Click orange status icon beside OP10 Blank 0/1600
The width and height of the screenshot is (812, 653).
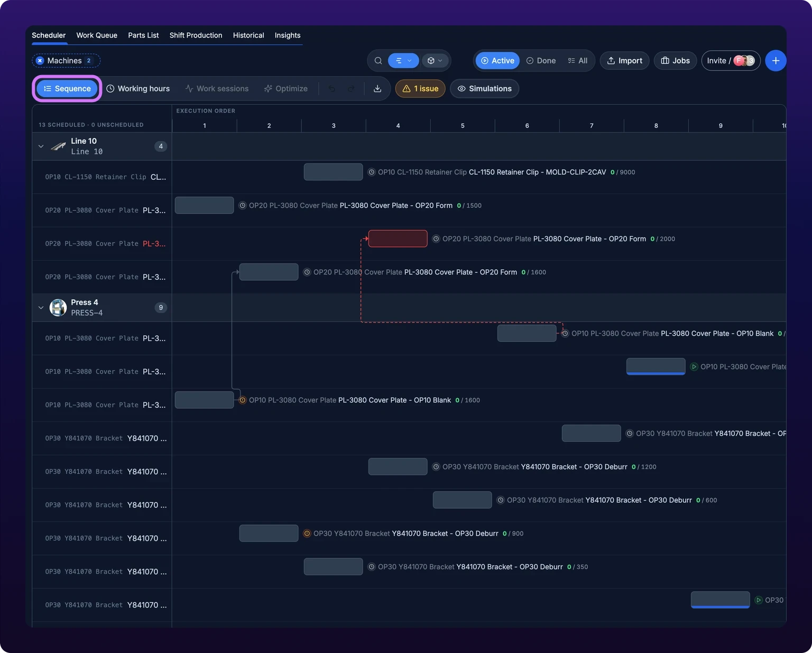pos(243,400)
